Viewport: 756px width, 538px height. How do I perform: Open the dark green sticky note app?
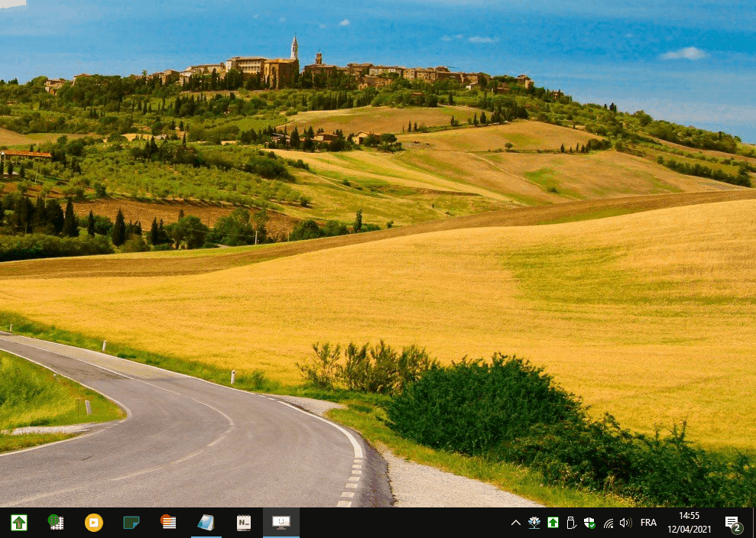click(131, 523)
